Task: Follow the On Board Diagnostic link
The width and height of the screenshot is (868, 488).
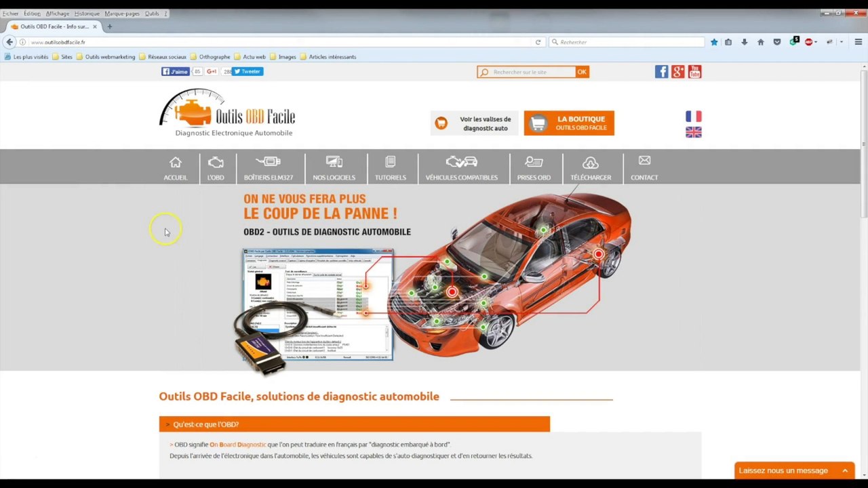Action: tap(237, 445)
